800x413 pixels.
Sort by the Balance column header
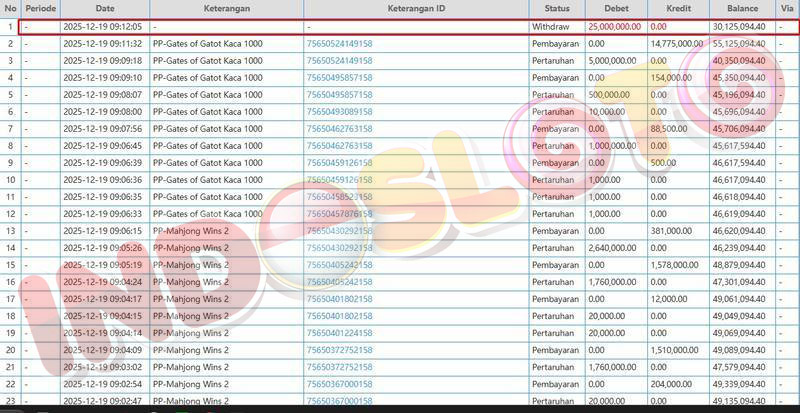743,9
